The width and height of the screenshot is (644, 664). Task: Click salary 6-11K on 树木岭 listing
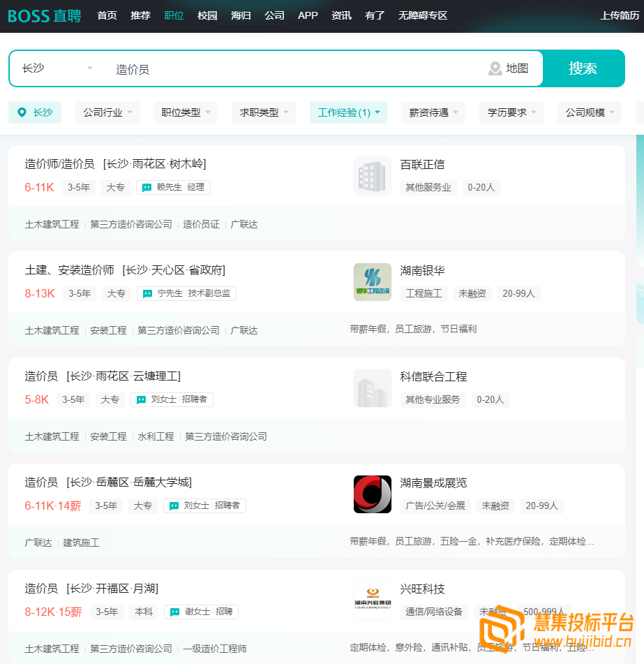click(39, 187)
